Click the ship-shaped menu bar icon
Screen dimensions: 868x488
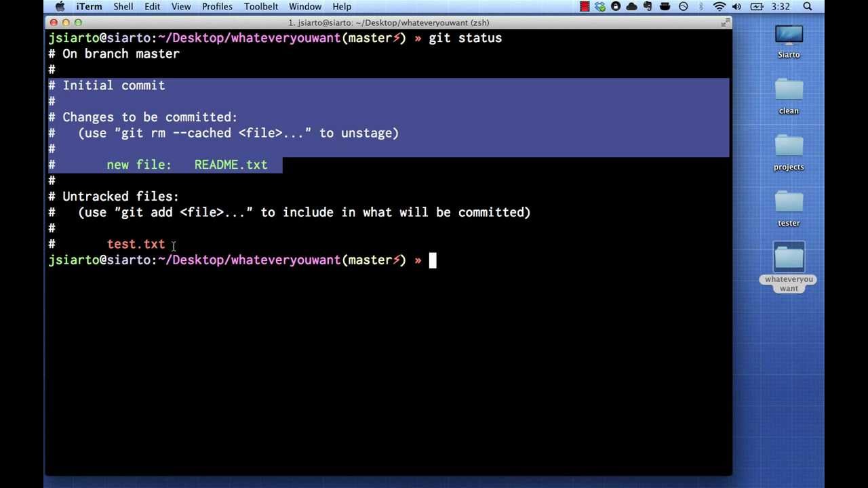pos(666,7)
